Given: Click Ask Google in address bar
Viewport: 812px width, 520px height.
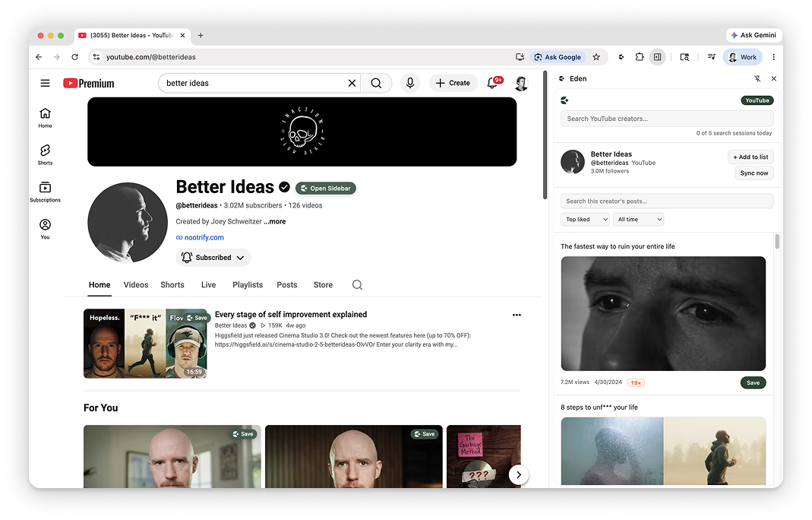Looking at the screenshot, I should (558, 57).
